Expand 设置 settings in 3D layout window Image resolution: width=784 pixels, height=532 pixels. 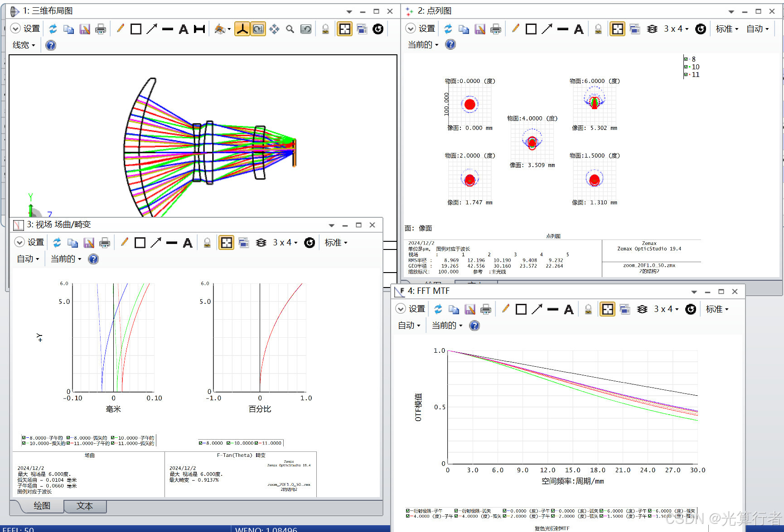[25, 29]
